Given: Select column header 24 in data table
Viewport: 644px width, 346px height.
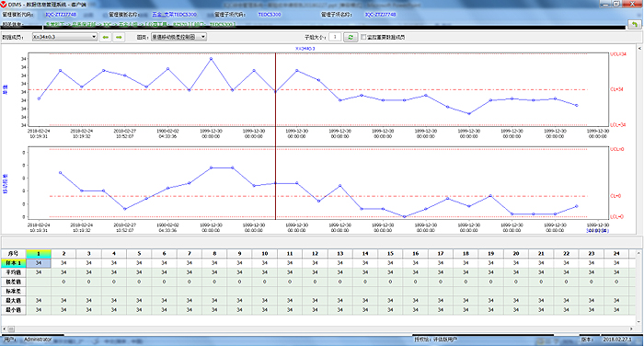Looking at the screenshot, I should coord(616,254).
